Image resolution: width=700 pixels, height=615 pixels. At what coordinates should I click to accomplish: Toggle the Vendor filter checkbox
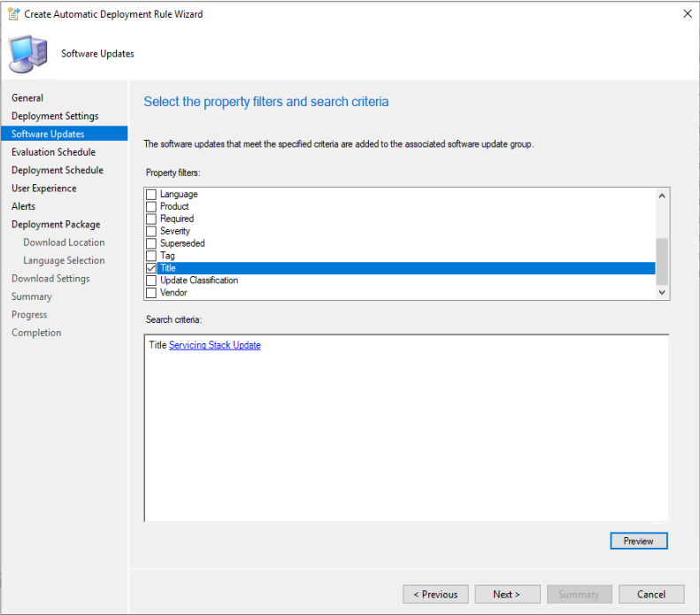(151, 293)
